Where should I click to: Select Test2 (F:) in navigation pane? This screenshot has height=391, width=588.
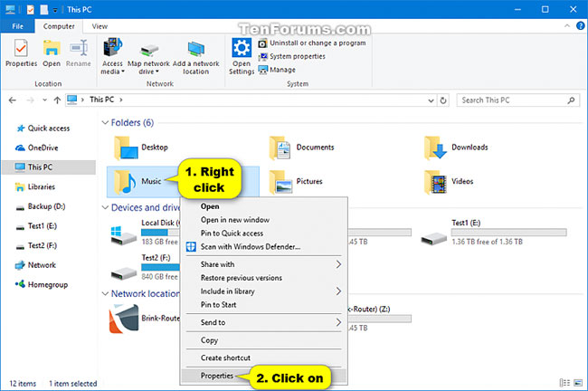[36, 245]
